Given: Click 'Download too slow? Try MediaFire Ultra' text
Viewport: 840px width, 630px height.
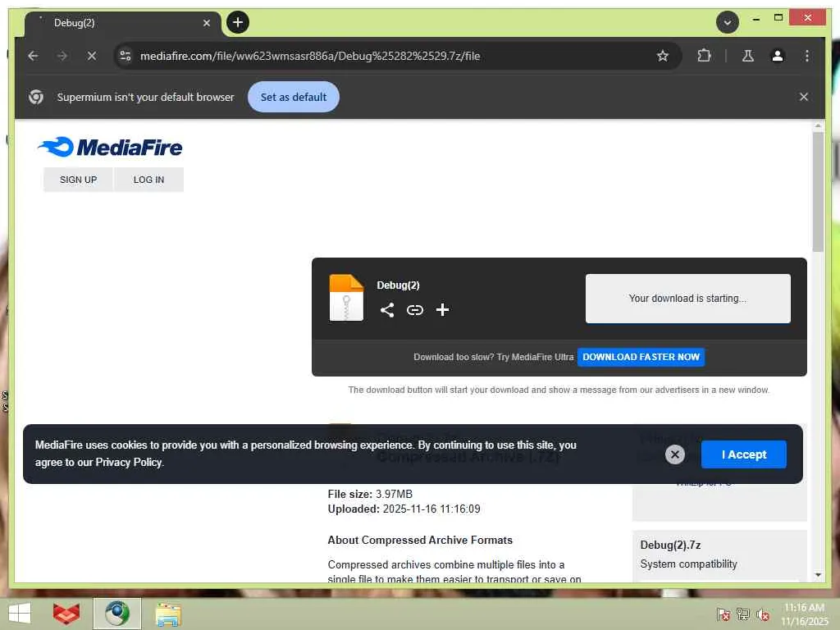Looking at the screenshot, I should coord(493,357).
